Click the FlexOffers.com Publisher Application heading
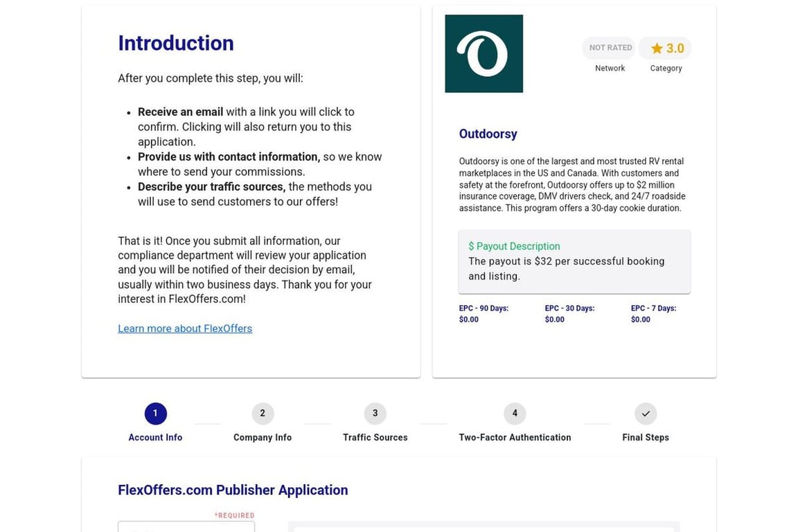 click(x=233, y=490)
